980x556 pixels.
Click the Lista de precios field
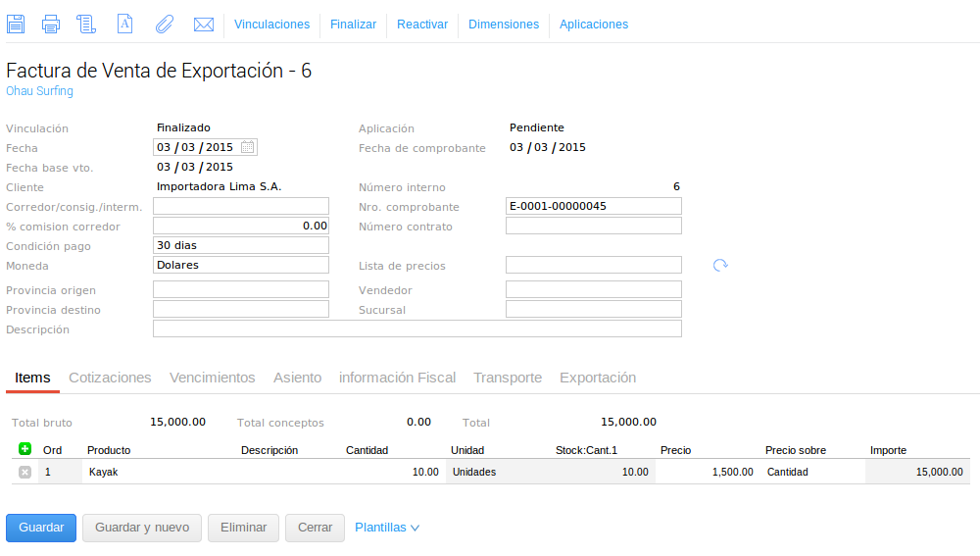point(594,265)
